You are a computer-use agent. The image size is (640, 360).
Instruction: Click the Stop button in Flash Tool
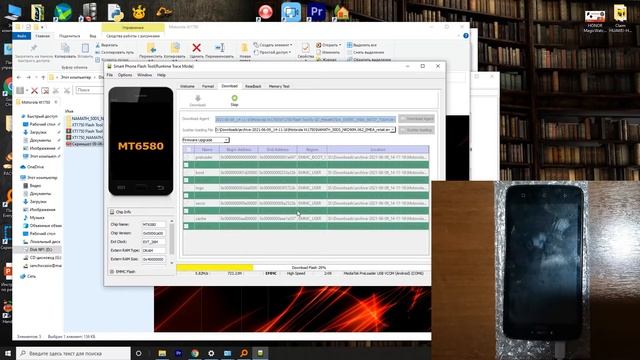[x=234, y=100]
